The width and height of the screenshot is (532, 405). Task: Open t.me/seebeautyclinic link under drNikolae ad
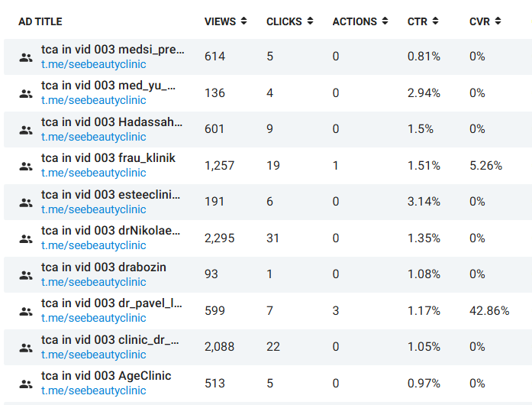[94, 245]
